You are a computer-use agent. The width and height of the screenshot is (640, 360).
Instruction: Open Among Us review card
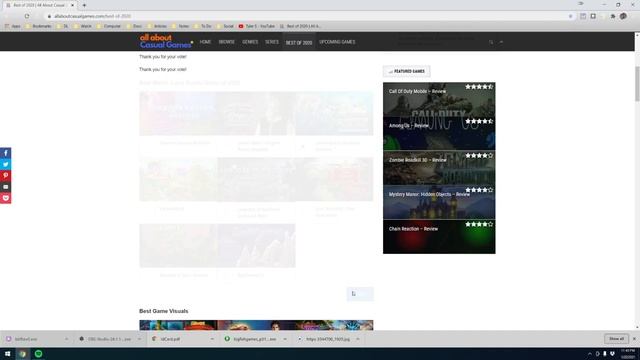(439, 133)
